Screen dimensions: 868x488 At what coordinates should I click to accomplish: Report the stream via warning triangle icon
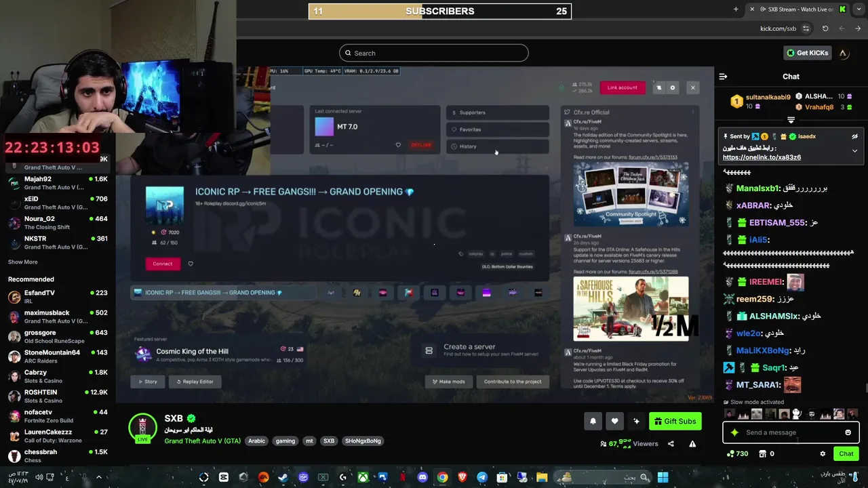pos(692,444)
